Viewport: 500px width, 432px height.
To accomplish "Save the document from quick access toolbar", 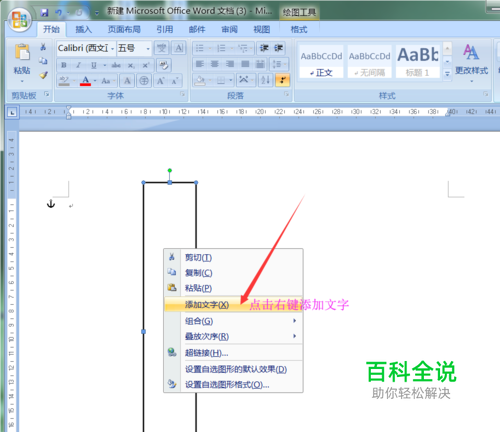I will click(44, 13).
